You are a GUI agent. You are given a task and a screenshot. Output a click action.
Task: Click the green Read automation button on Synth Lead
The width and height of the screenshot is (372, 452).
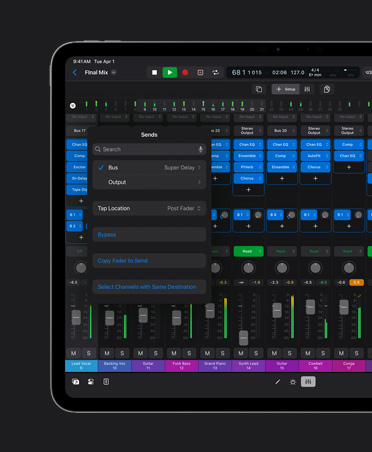(x=248, y=251)
